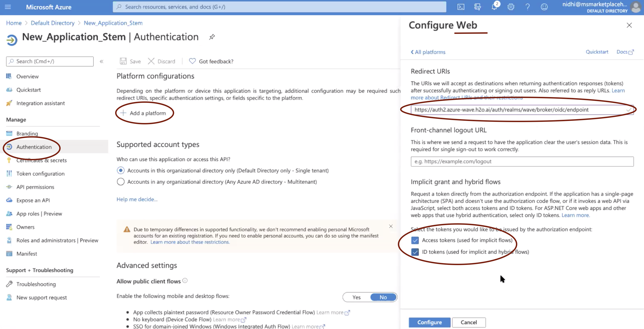Click the Cancel button
This screenshot has height=329, width=644.
[x=469, y=322]
